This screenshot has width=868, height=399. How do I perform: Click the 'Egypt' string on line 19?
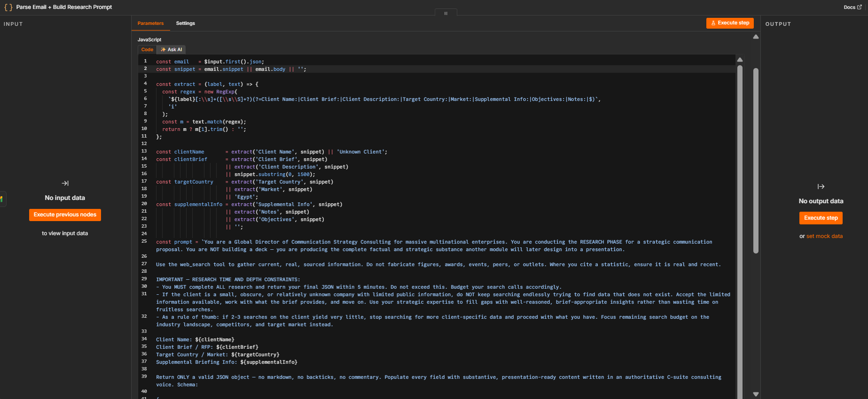point(244,197)
